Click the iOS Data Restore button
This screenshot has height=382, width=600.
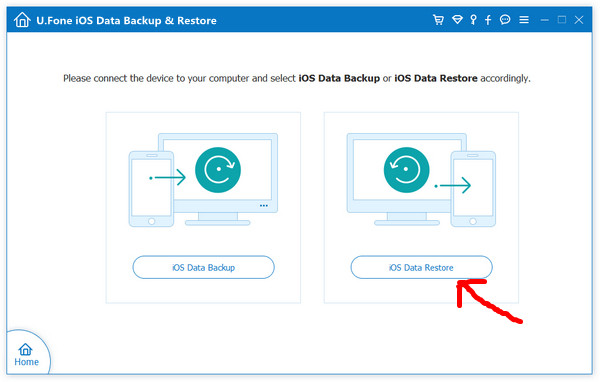tap(421, 267)
